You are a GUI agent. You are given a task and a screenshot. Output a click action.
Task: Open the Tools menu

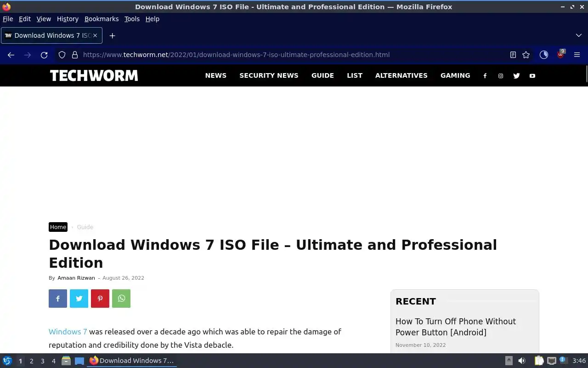click(x=132, y=19)
